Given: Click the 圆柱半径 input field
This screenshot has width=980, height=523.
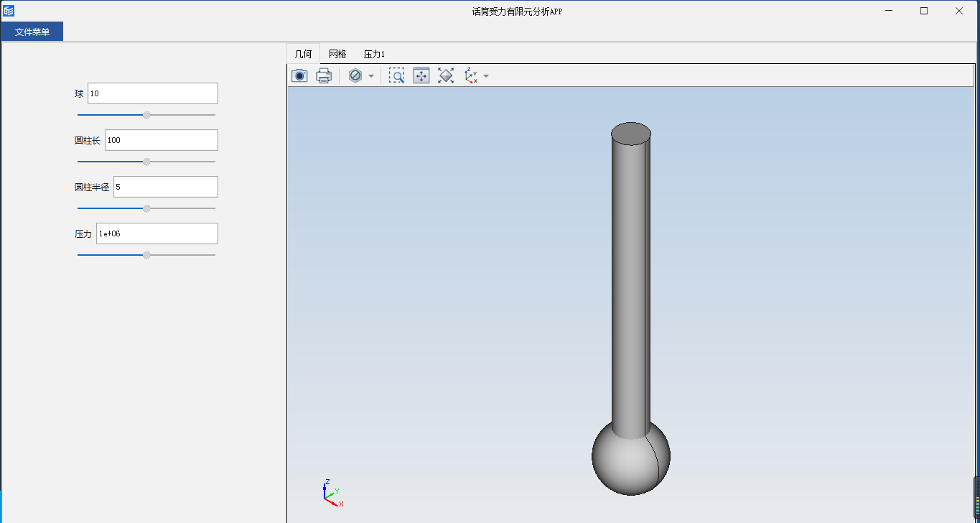Looking at the screenshot, I should 166,187.
